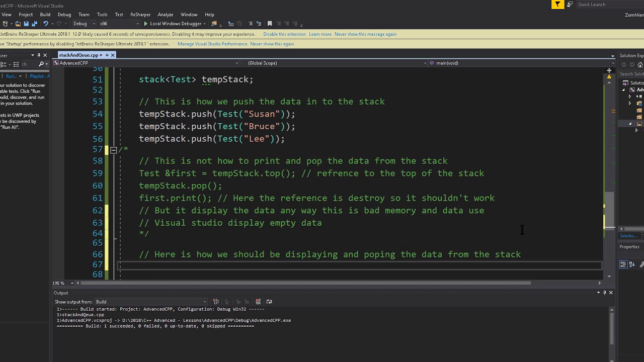Click Learn more link in notification
The width and height of the screenshot is (644, 362).
pos(320,34)
